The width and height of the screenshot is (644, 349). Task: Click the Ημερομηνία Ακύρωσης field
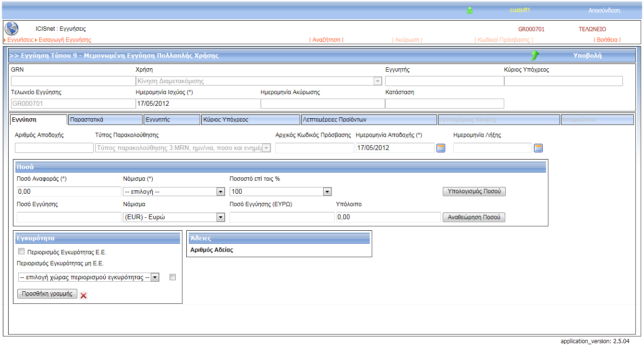[323, 103]
